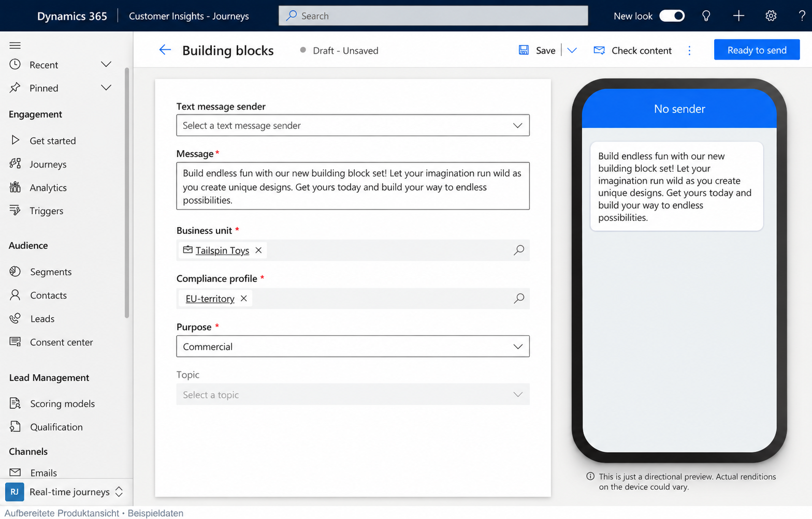Click the top Search box

(433, 16)
